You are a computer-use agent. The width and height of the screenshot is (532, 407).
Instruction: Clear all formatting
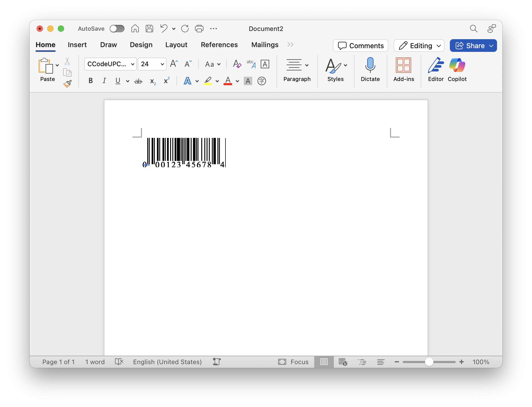237,64
